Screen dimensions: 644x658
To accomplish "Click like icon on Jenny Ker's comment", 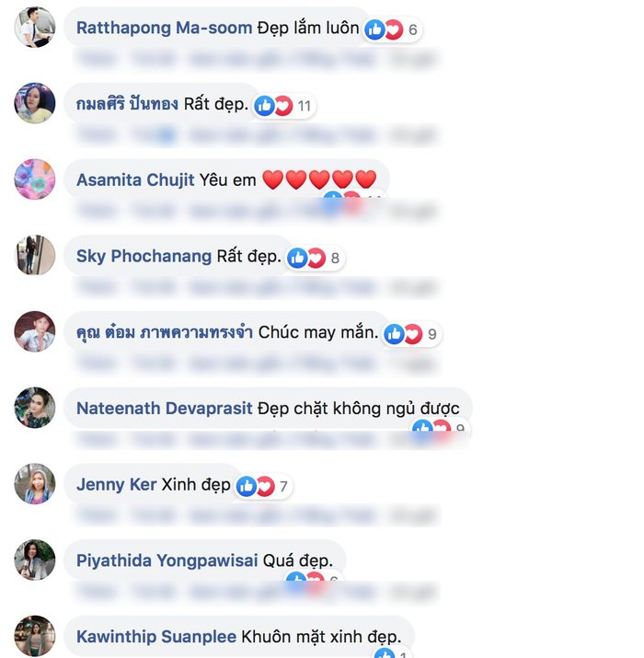I will click(247, 486).
